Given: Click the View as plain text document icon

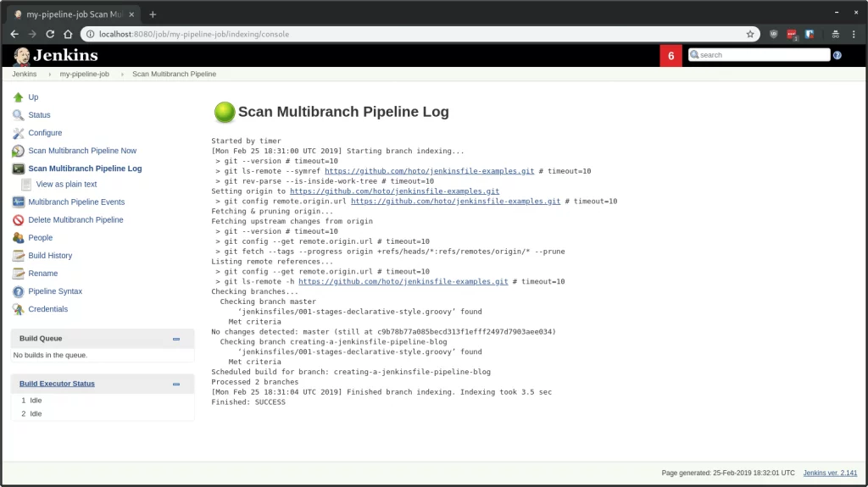Looking at the screenshot, I should pos(26,185).
